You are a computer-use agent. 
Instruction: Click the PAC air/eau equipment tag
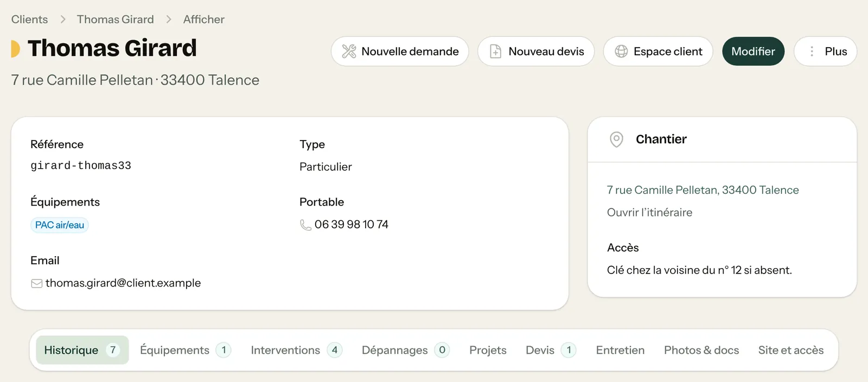pos(60,225)
